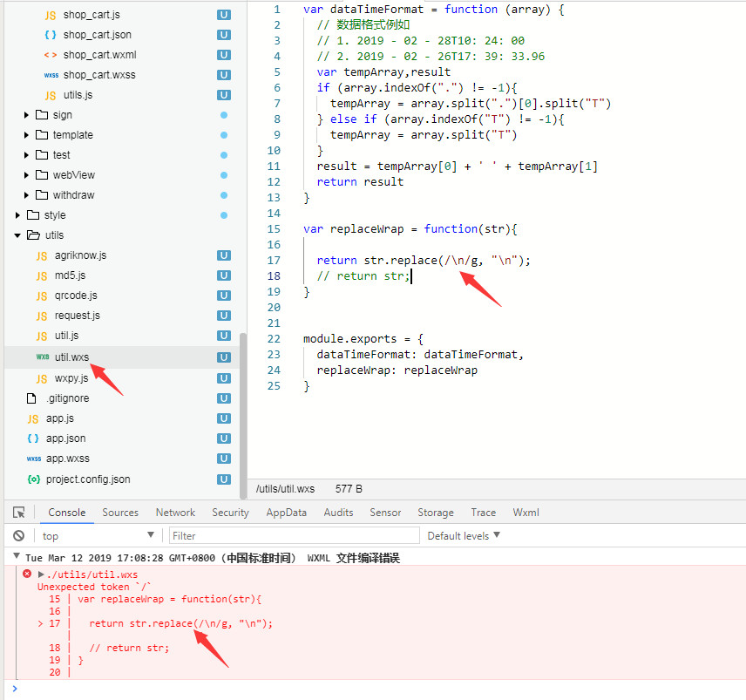The height and width of the screenshot is (700, 746).
Task: Collapse the WXML compile error log group
Action: [x=17, y=557]
